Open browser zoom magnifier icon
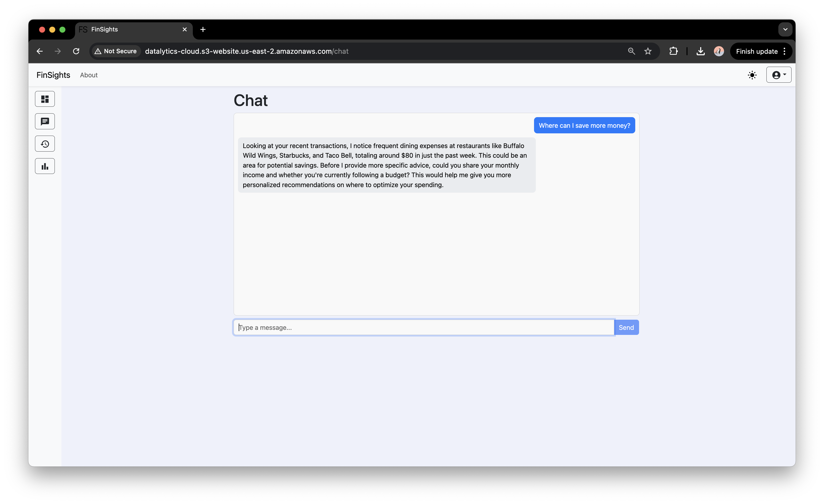 (x=631, y=51)
